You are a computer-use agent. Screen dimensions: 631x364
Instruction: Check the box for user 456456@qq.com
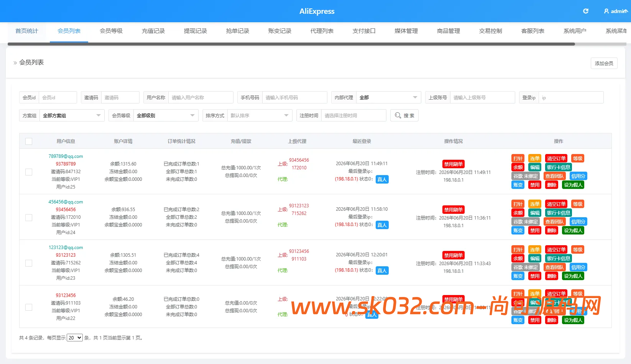point(29,218)
